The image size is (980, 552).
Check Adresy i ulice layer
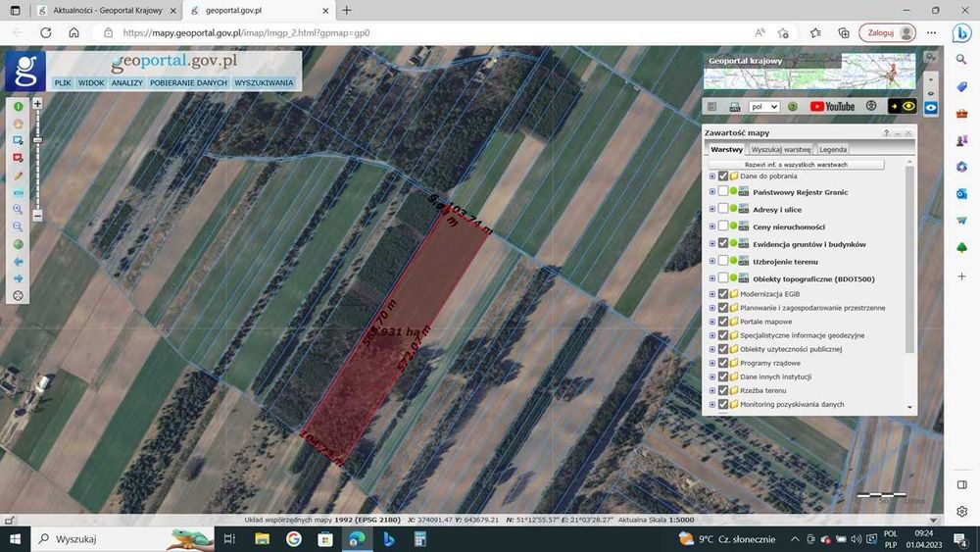click(723, 209)
